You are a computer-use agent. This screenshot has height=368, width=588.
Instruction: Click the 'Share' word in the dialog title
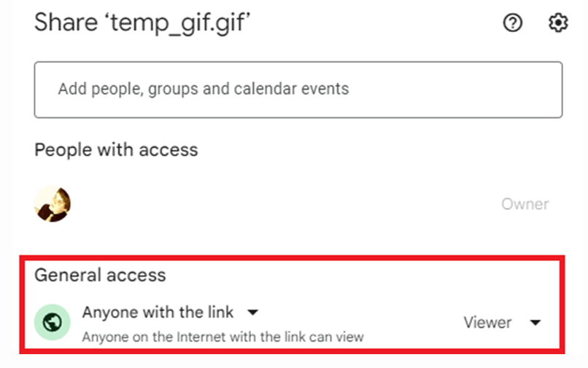point(60,23)
